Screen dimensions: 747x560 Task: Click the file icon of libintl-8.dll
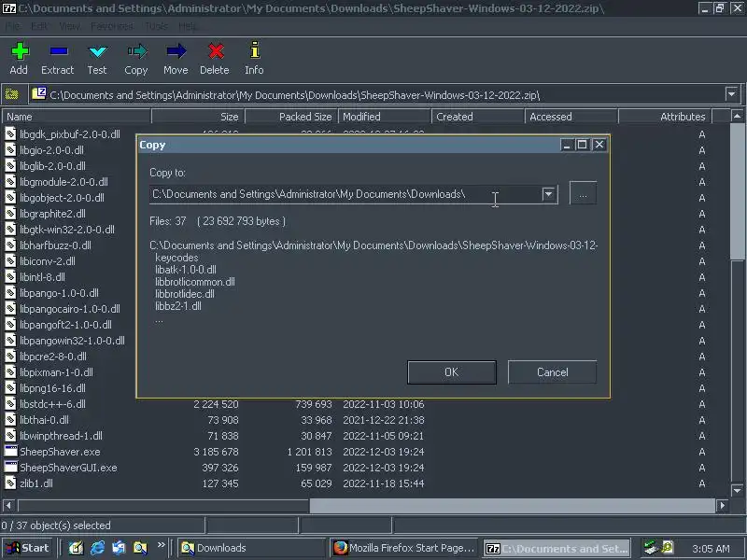(x=10, y=276)
